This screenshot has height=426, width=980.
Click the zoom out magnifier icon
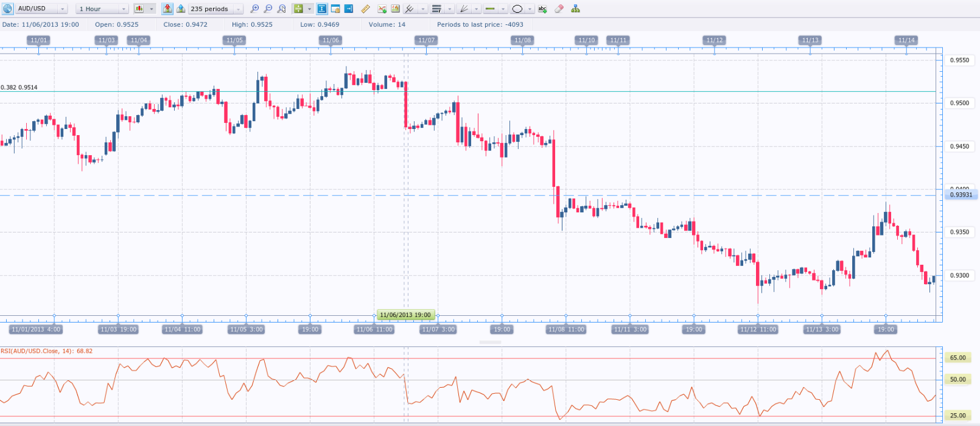[268, 9]
